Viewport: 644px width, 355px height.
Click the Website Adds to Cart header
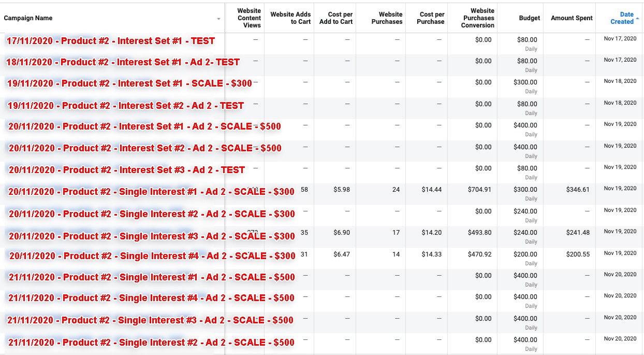(x=290, y=18)
